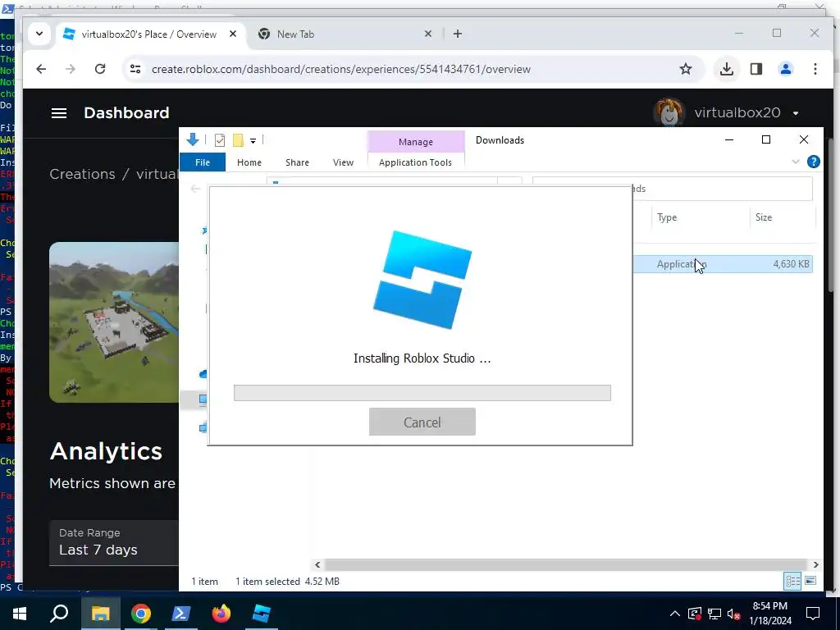The width and height of the screenshot is (840, 630).
Task: Click the New folder quick access icon
Action: click(238, 140)
